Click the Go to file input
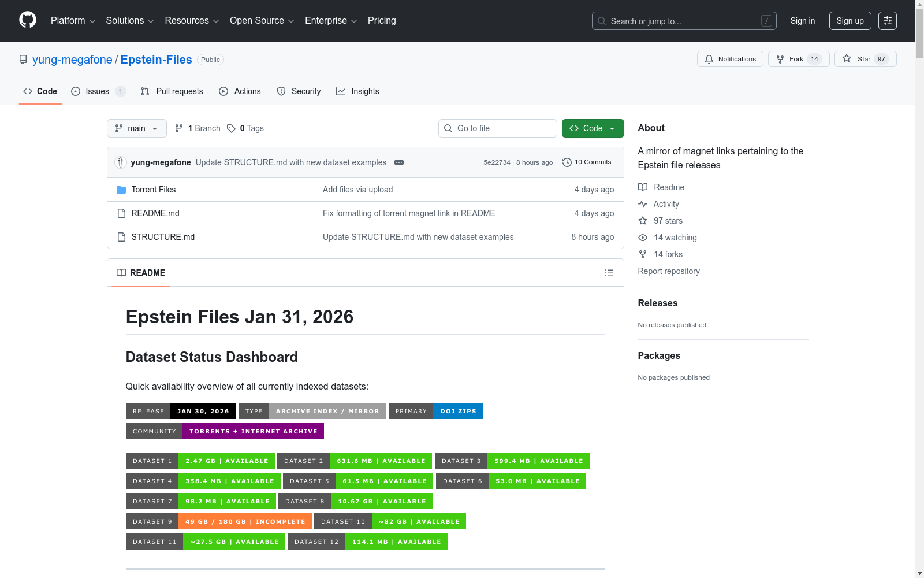This screenshot has height=578, width=924. click(498, 128)
